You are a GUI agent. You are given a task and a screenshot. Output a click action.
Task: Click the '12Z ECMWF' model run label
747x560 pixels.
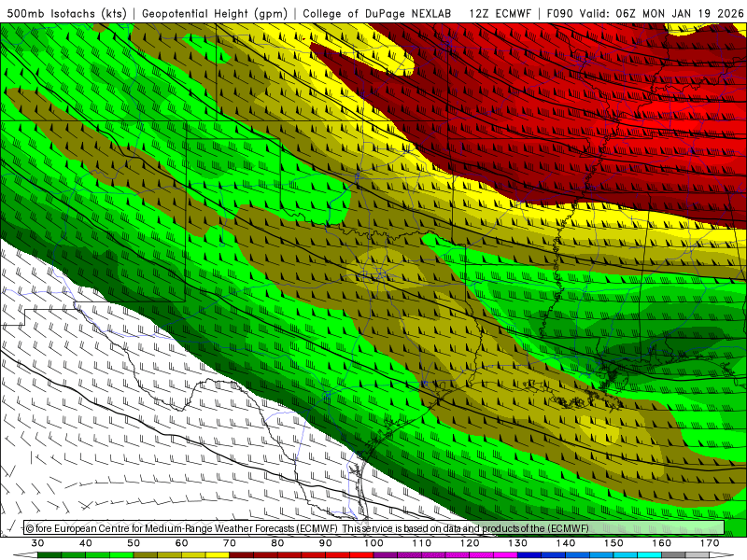click(x=500, y=14)
